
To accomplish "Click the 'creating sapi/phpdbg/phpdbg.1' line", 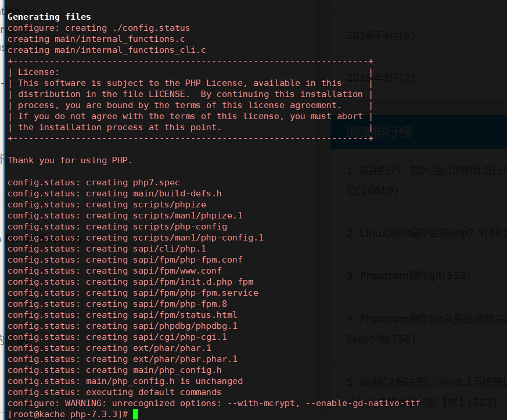I will click(123, 326).
